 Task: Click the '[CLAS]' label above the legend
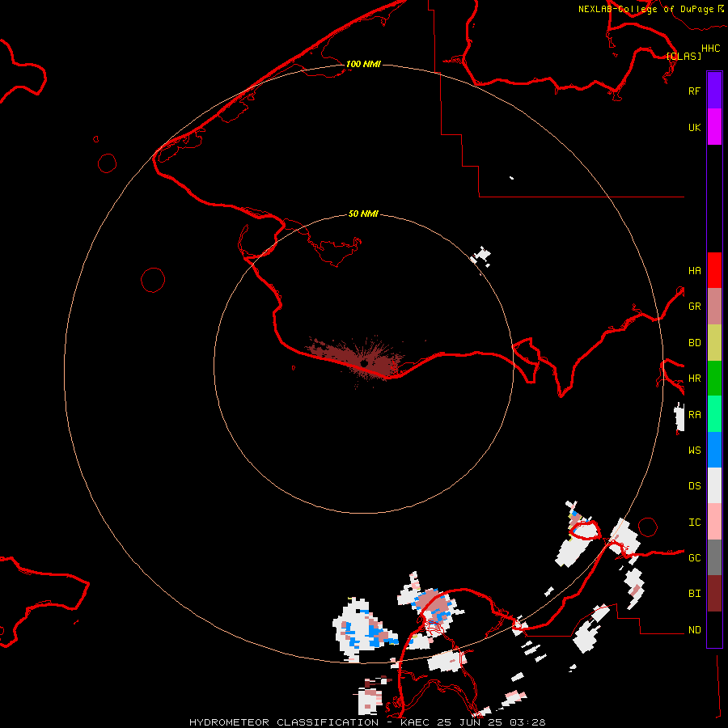click(684, 56)
